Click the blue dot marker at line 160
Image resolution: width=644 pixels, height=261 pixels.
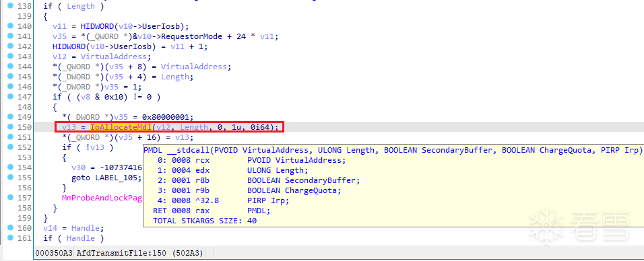point(10,228)
